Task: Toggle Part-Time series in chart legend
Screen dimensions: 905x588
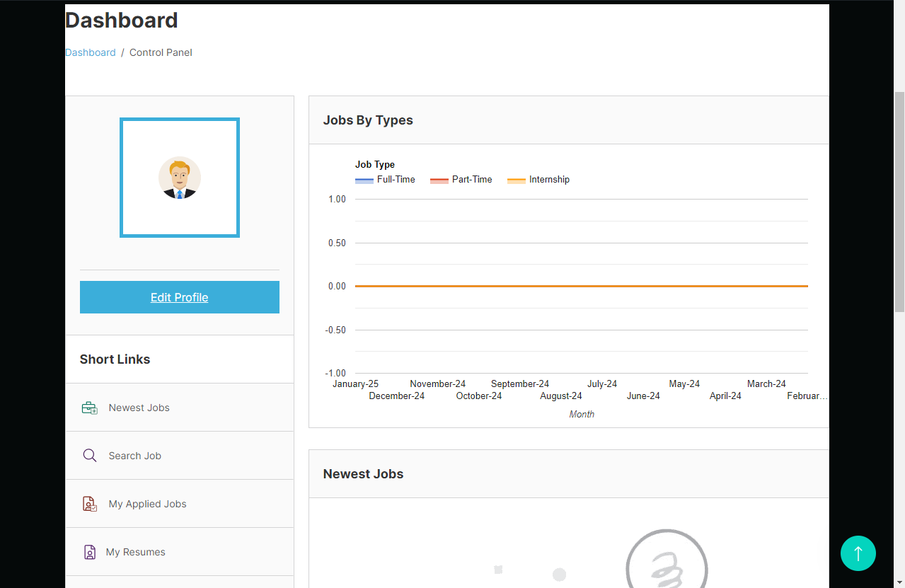Action: [472, 180]
